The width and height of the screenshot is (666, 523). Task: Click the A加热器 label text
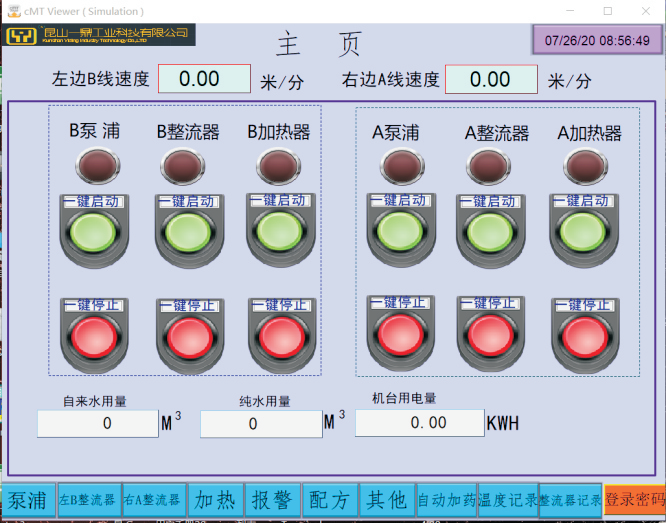590,133
